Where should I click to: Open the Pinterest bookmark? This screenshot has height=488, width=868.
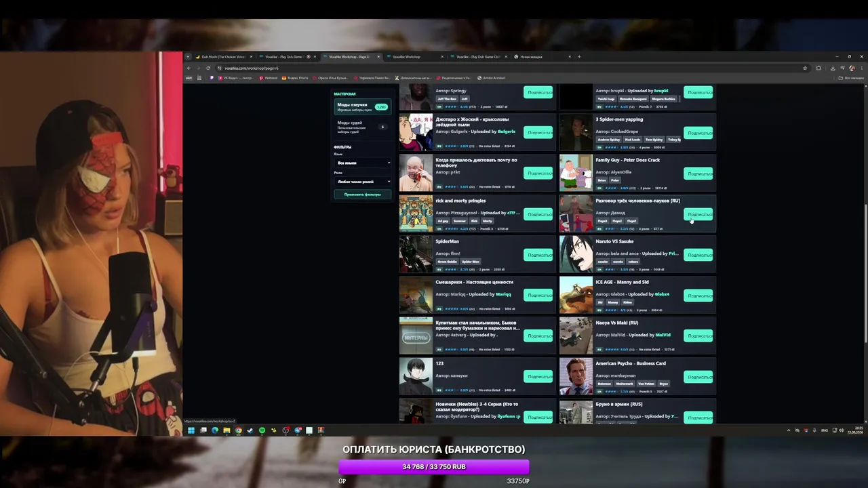point(269,78)
